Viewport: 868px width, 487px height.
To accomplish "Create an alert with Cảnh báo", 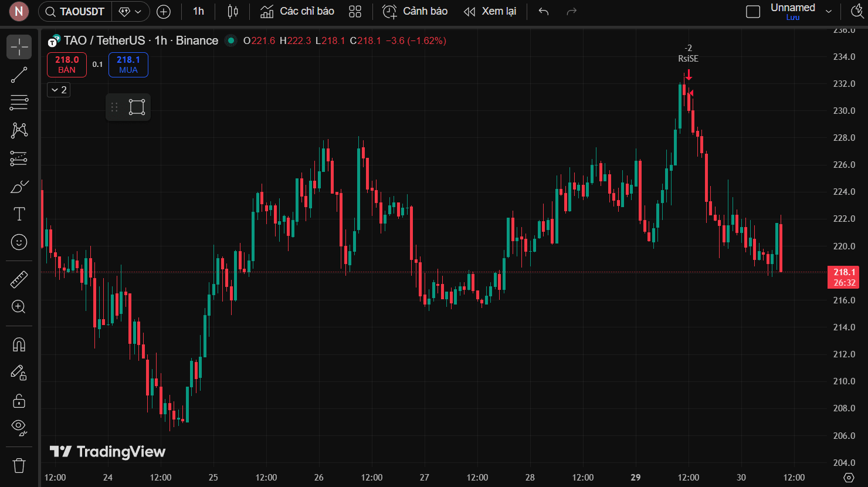I will [x=415, y=11].
